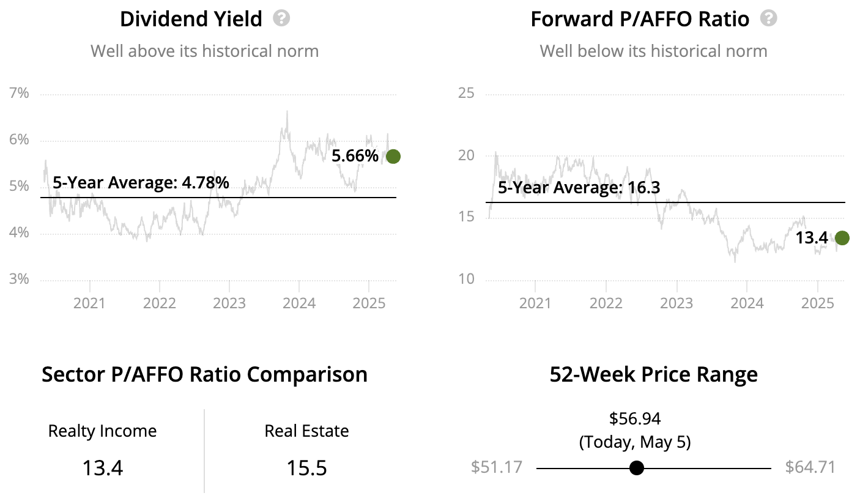Click the 5-Year Average: 4.78% label
This screenshot has width=860, height=504.
pos(141,182)
